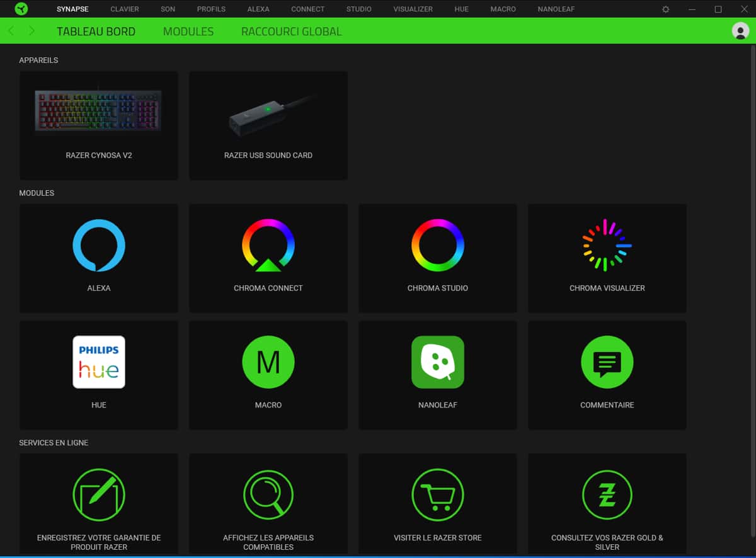Click CONSULTEZ VOS RAZER GOLD & SILVER
Image resolution: width=756 pixels, height=558 pixels.
[607, 542]
